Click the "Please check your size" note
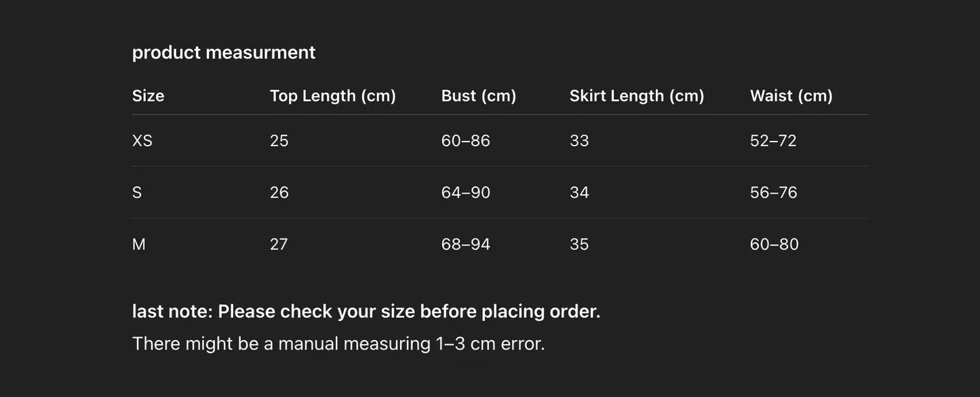This screenshot has width=980, height=397. coord(366,312)
